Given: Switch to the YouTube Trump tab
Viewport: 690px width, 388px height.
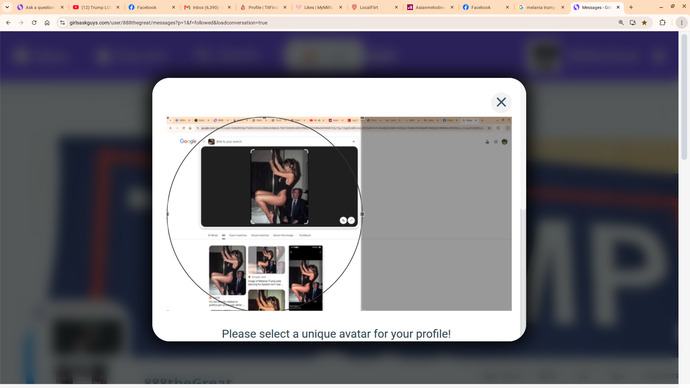Looking at the screenshot, I should pos(95,7).
